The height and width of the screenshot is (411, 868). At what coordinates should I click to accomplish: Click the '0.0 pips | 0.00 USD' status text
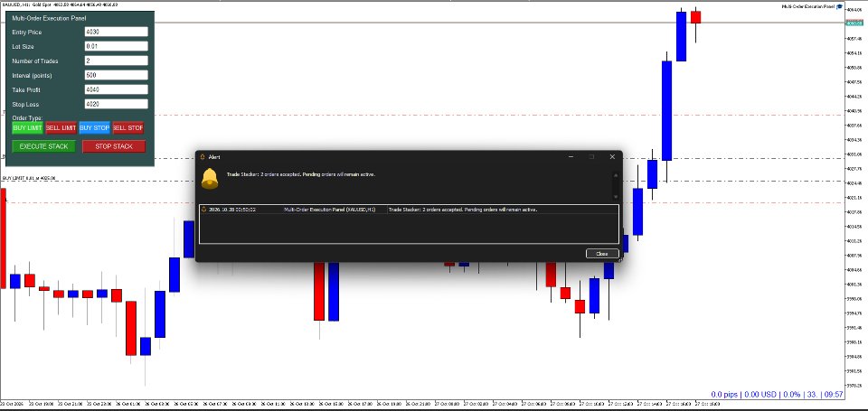tap(744, 395)
